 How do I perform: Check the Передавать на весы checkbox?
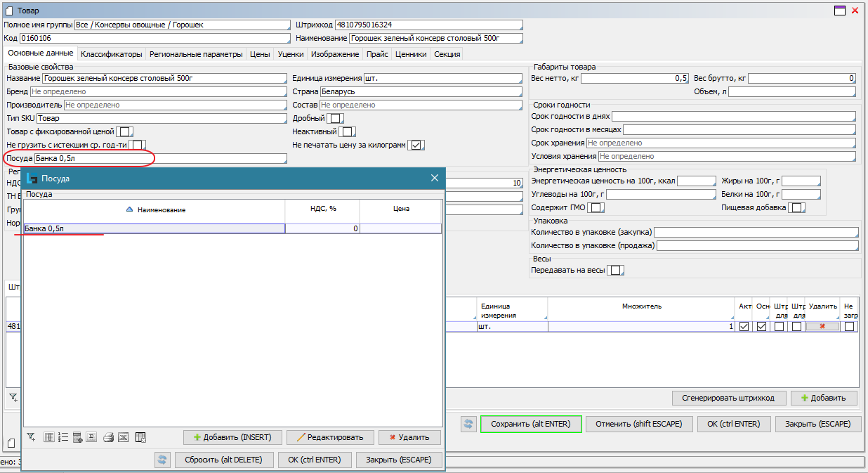(x=614, y=271)
